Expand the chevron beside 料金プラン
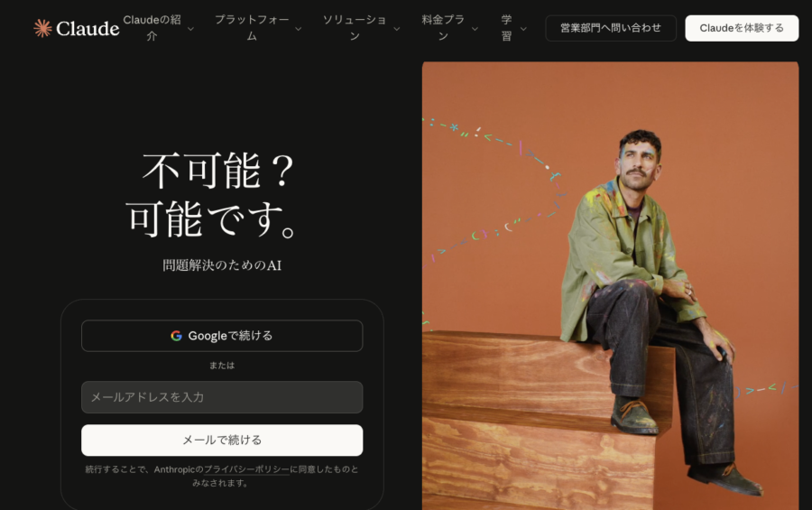 (475, 29)
